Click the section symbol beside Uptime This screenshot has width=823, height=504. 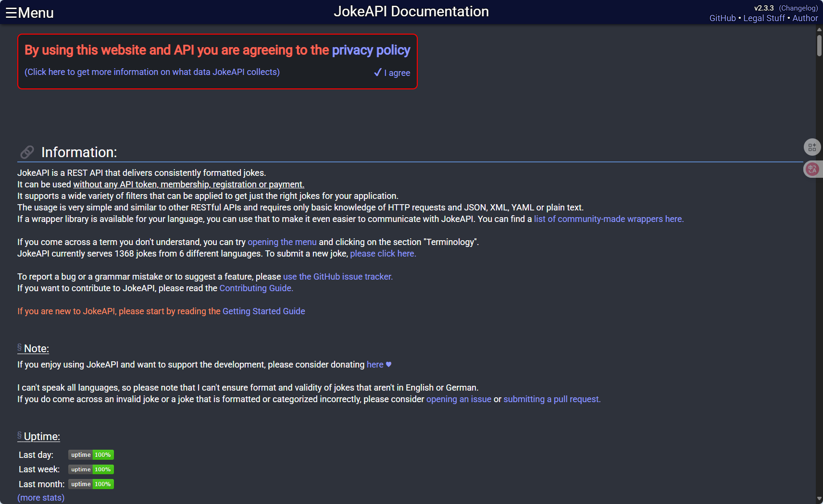click(x=20, y=435)
